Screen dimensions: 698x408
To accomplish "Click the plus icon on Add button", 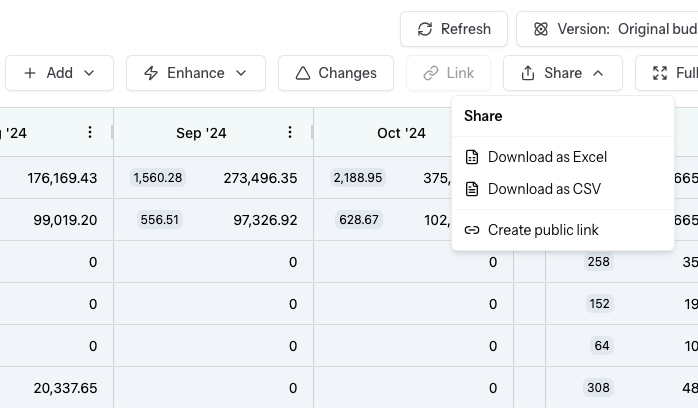I will pos(30,73).
